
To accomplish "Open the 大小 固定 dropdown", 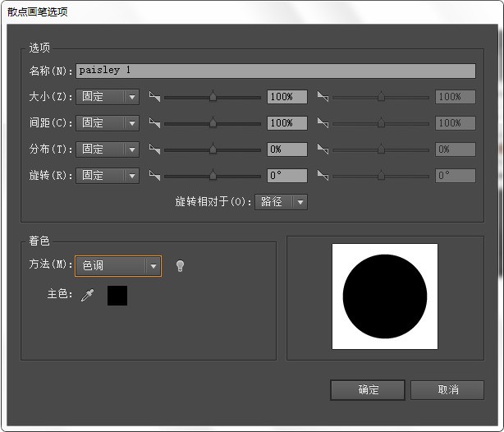I will pos(108,97).
